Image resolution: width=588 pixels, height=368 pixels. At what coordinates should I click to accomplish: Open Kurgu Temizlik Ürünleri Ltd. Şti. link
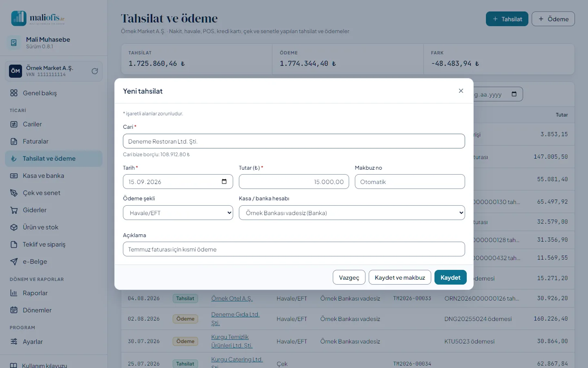(x=232, y=341)
